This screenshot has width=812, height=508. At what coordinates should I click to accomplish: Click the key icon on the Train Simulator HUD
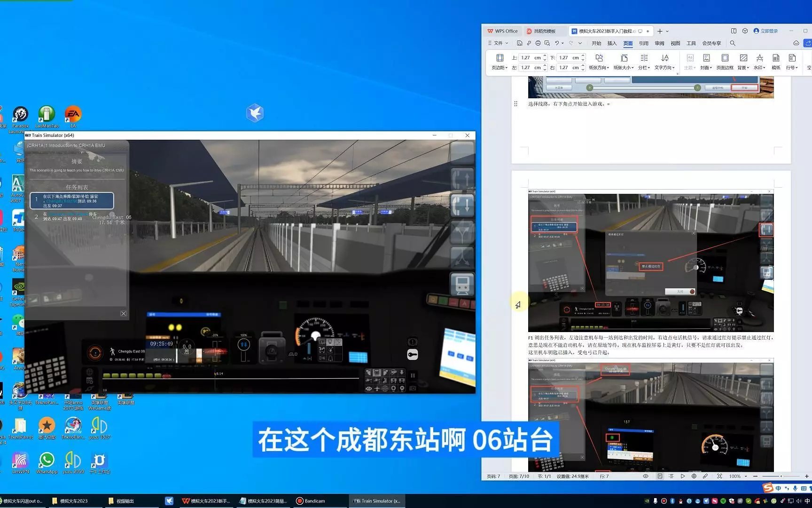click(x=412, y=355)
